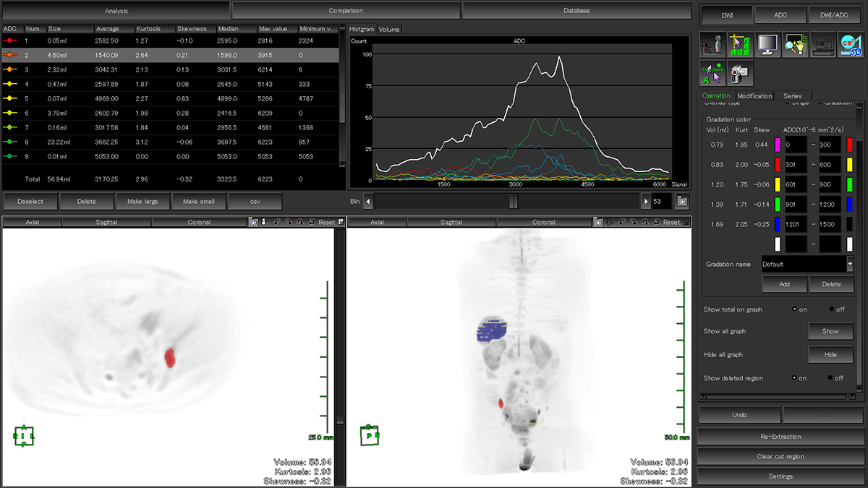Click the yellow marker icon of ADC row 5

point(10,98)
